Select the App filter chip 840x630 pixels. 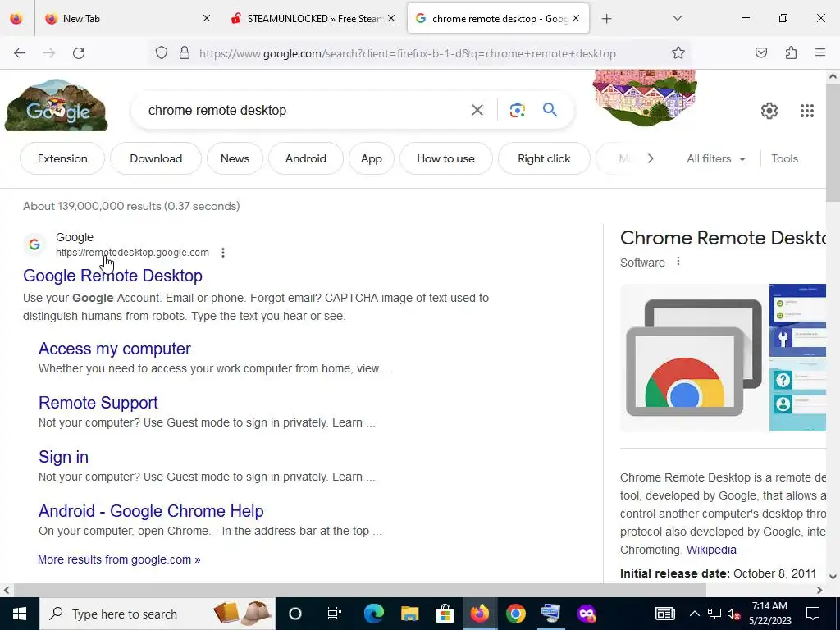372,158
